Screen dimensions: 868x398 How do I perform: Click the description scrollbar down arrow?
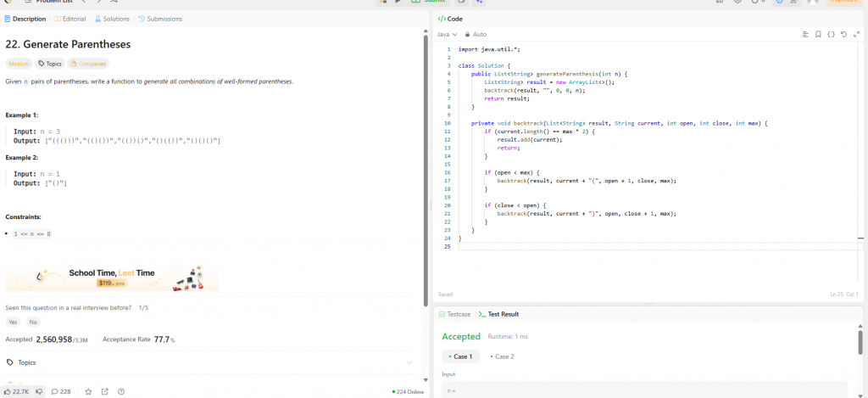point(426,379)
